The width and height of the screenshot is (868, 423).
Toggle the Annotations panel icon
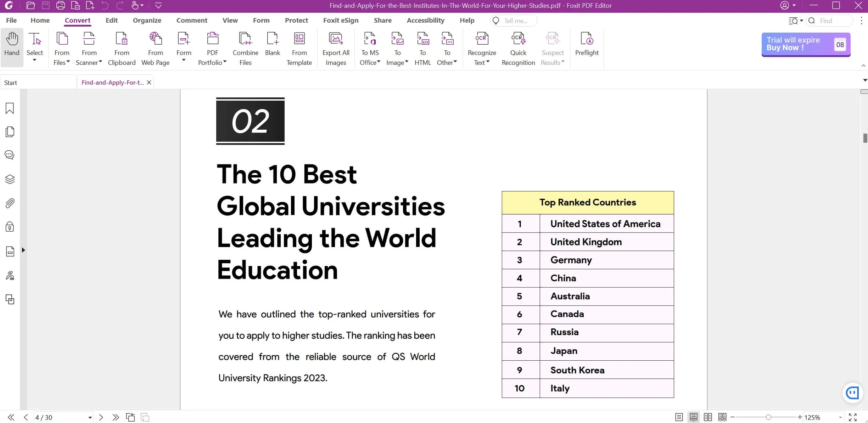10,155
